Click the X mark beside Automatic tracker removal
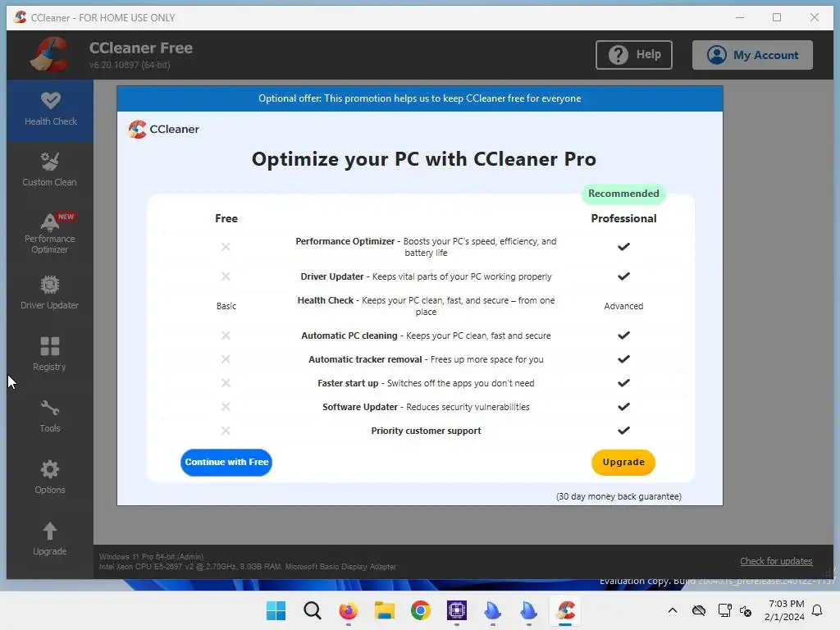This screenshot has height=630, width=840. (x=226, y=359)
